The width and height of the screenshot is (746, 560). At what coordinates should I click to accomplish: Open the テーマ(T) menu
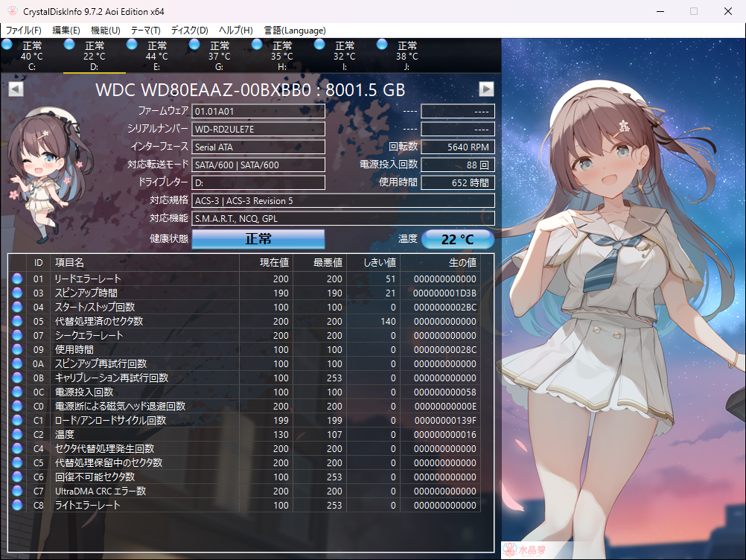pos(145,31)
